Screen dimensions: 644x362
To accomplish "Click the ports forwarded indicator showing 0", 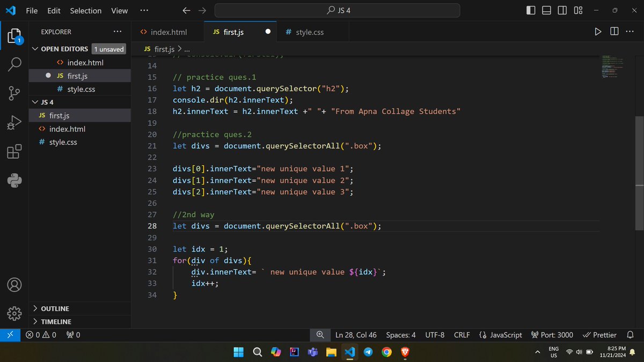I will coord(73,335).
